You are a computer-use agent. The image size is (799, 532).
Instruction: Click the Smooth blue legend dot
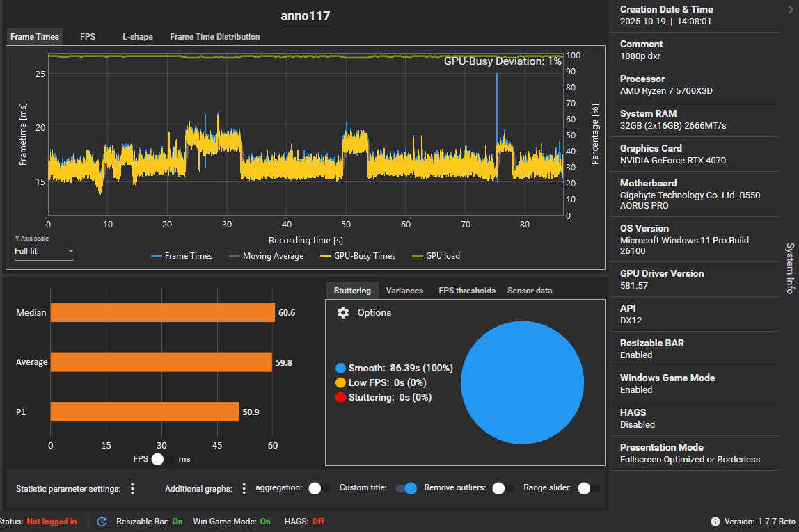click(340, 368)
